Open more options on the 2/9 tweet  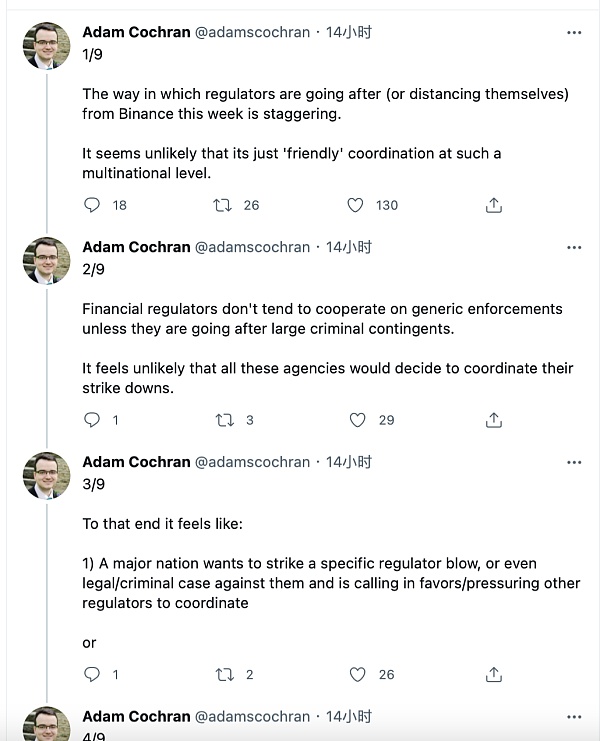(x=574, y=247)
